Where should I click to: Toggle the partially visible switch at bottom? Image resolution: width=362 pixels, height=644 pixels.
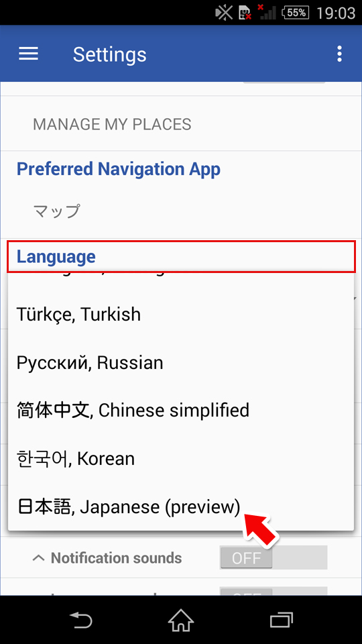274,591
